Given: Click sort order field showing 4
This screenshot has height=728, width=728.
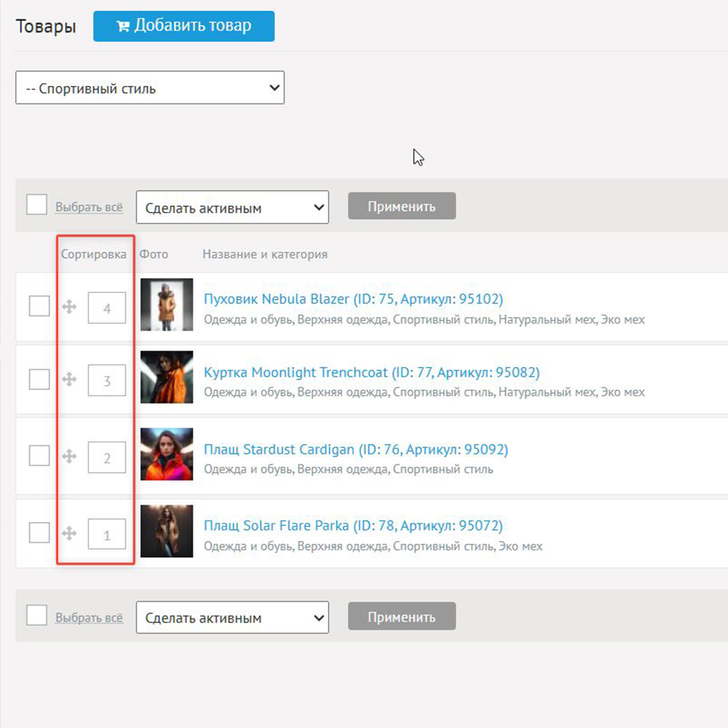Looking at the screenshot, I should coord(107,308).
